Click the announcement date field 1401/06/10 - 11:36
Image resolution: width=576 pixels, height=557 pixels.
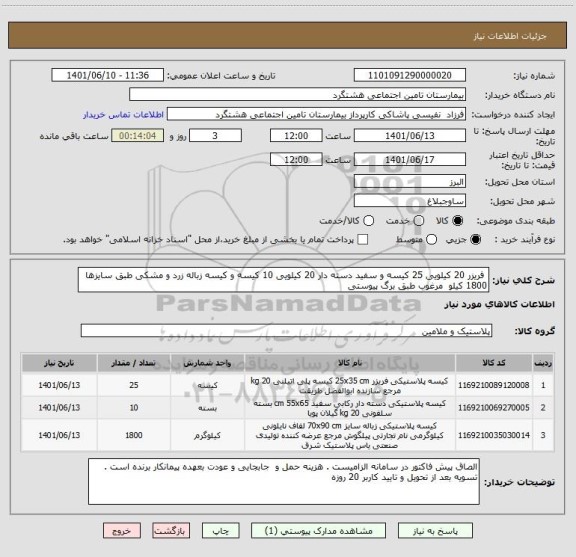108,75
